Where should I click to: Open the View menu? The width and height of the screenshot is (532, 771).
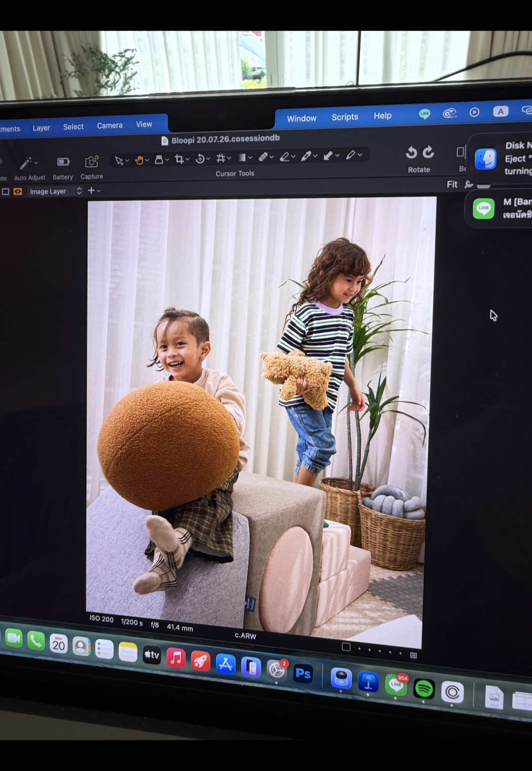click(x=144, y=124)
